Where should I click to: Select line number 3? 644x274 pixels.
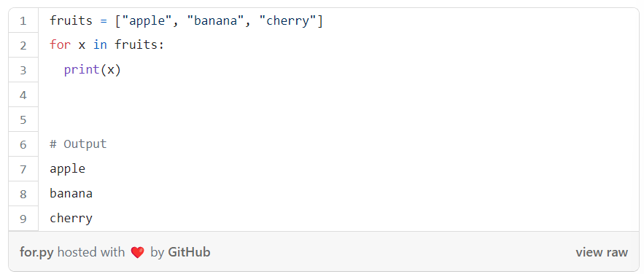click(23, 70)
